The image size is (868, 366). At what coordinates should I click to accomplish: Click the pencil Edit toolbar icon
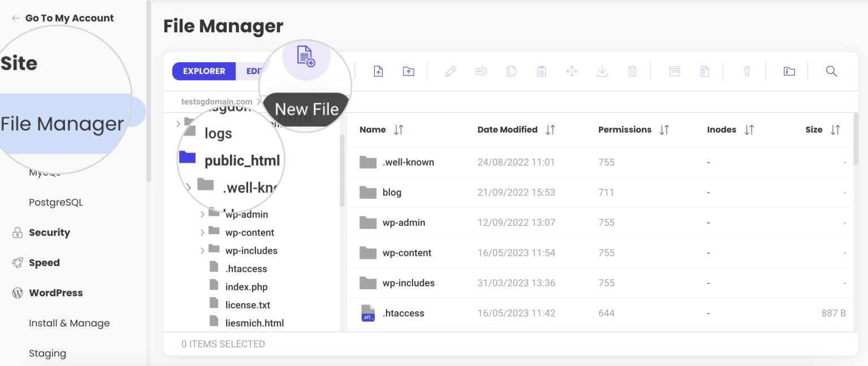(x=450, y=71)
